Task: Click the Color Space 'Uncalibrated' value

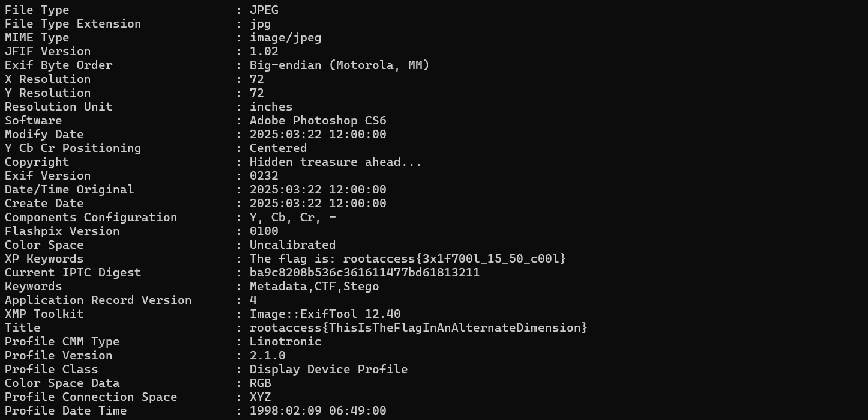Action: 292,245
